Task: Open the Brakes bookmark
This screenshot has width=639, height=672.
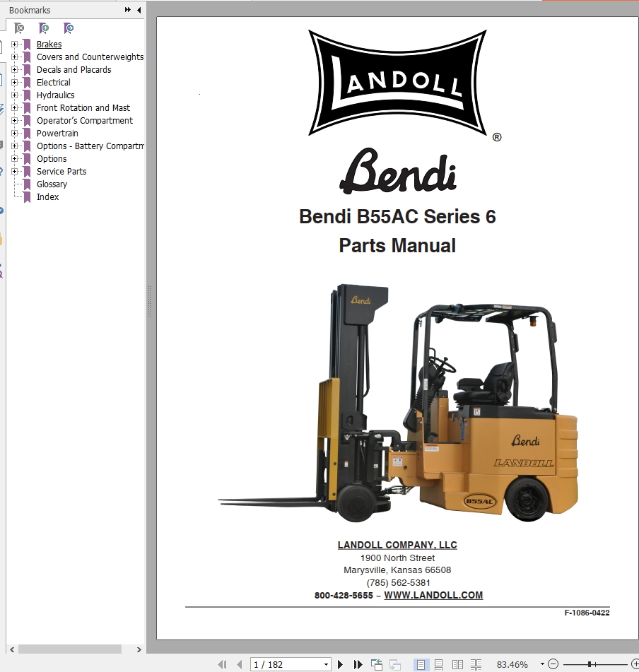Action: (x=49, y=44)
